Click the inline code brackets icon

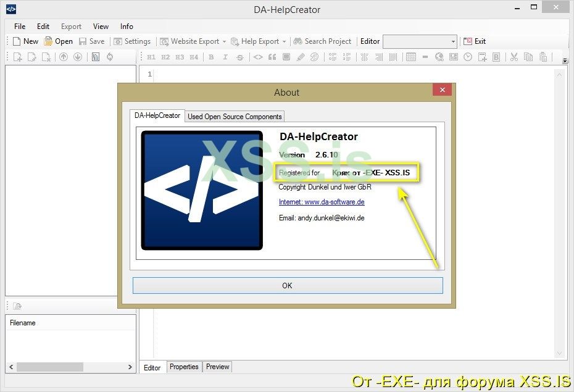pyautogui.click(x=258, y=57)
